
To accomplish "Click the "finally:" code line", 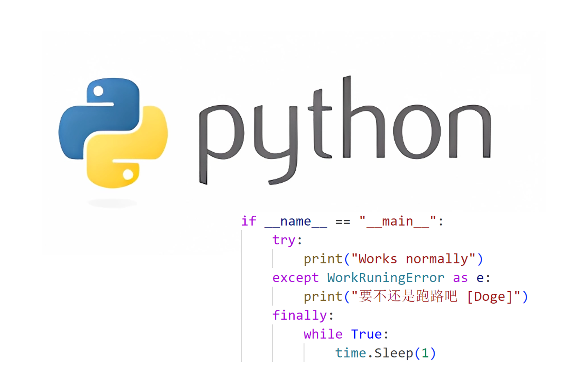I will (x=303, y=315).
